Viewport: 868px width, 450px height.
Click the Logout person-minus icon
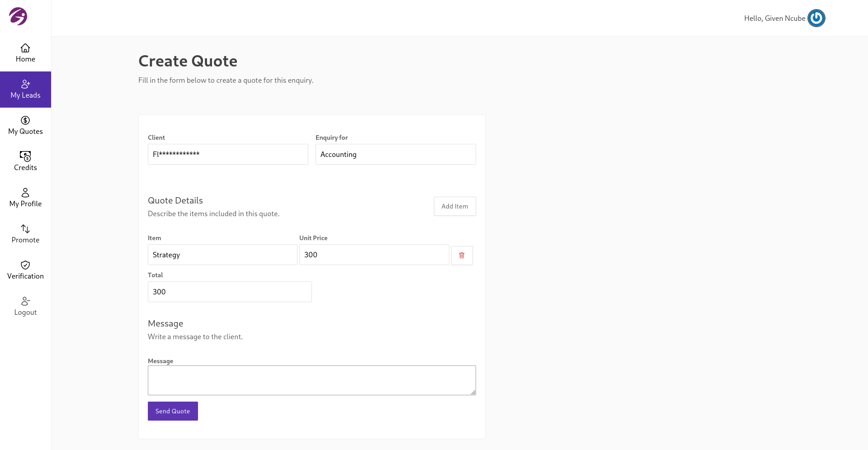25,301
